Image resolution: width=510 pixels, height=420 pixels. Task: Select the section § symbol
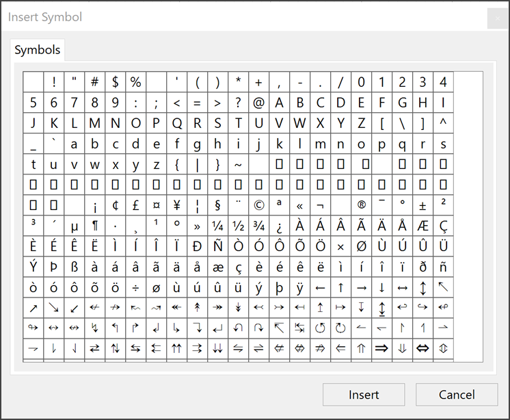coord(217,205)
